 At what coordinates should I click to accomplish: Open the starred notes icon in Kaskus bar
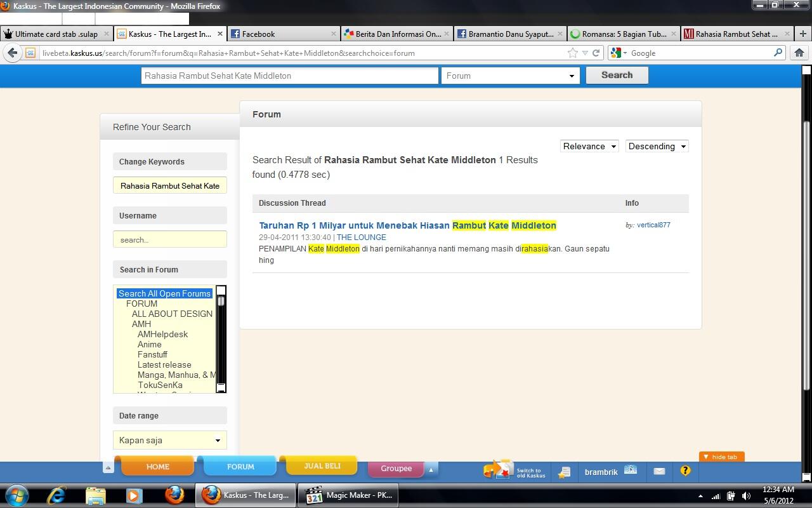[564, 472]
